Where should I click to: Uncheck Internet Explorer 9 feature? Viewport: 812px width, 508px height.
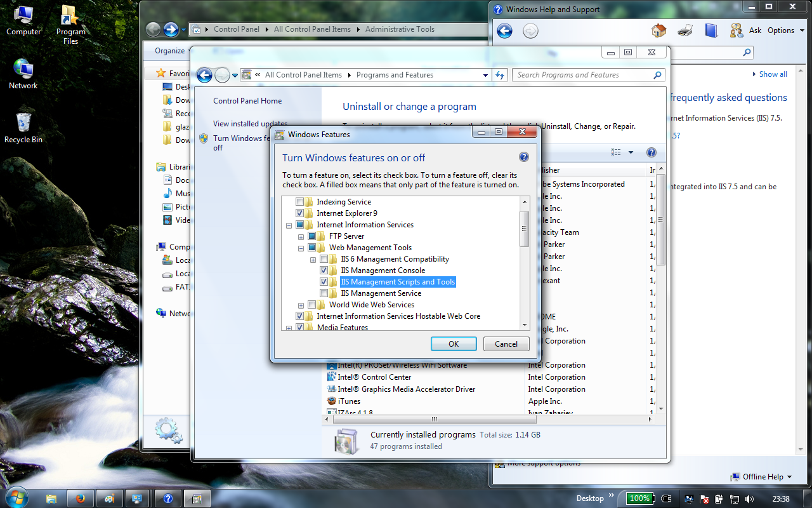pos(299,213)
